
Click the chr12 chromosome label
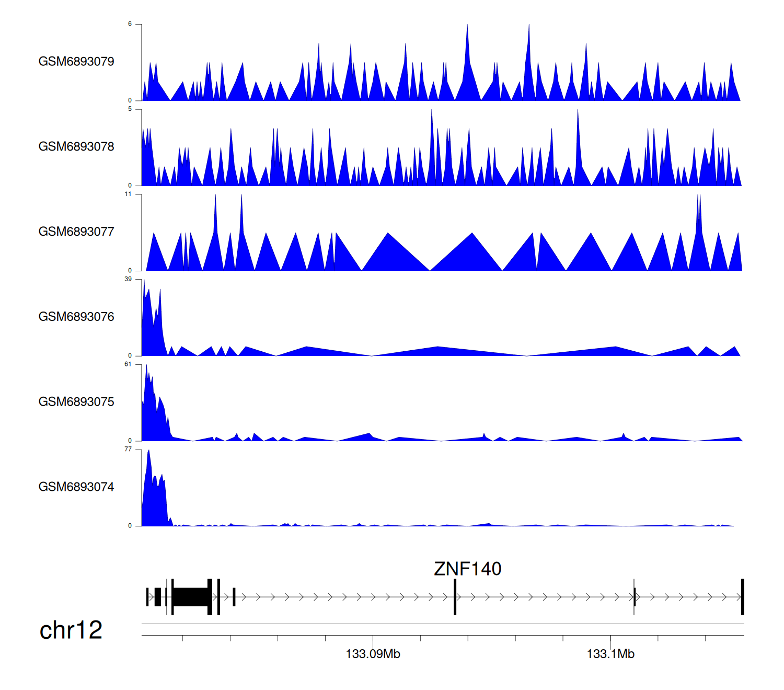(71, 630)
